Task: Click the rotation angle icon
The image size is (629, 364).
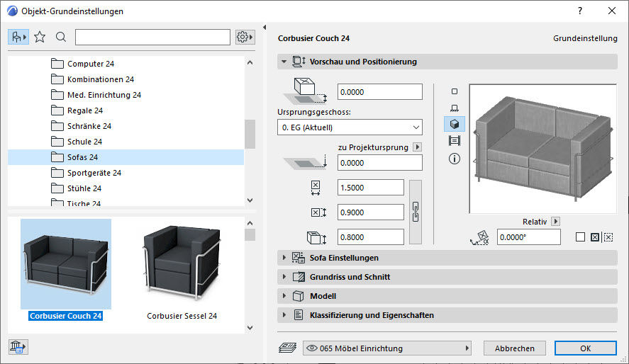Action: (x=480, y=237)
